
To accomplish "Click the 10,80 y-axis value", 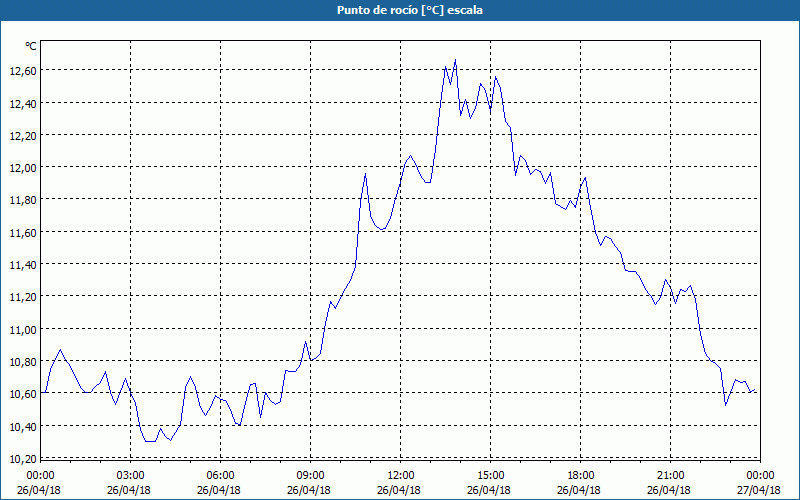I will coord(23,362).
